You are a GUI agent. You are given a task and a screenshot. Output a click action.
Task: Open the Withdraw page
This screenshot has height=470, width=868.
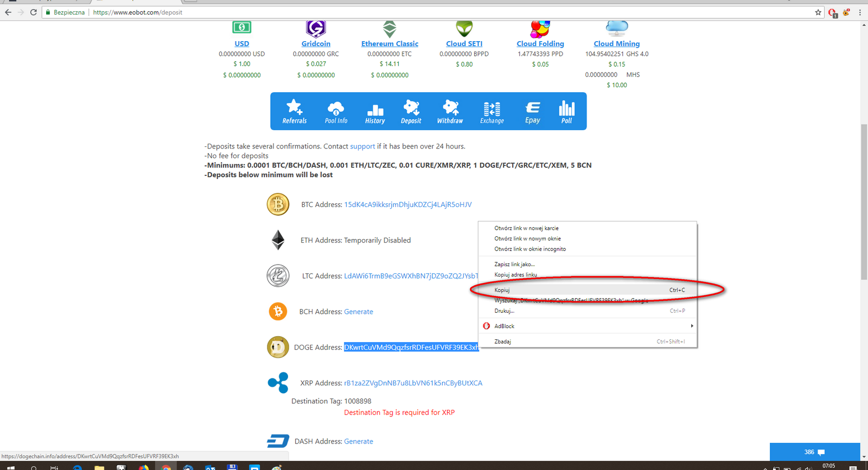[450, 112]
